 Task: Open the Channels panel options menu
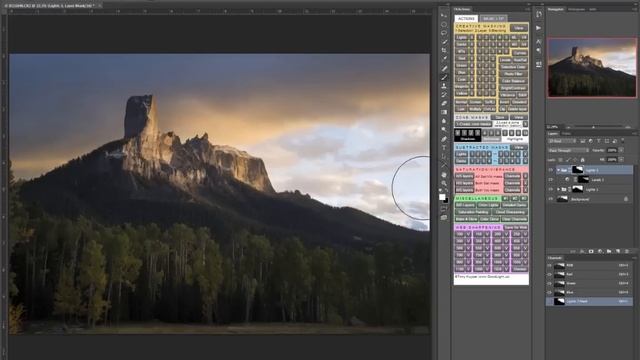pyautogui.click(x=634, y=258)
